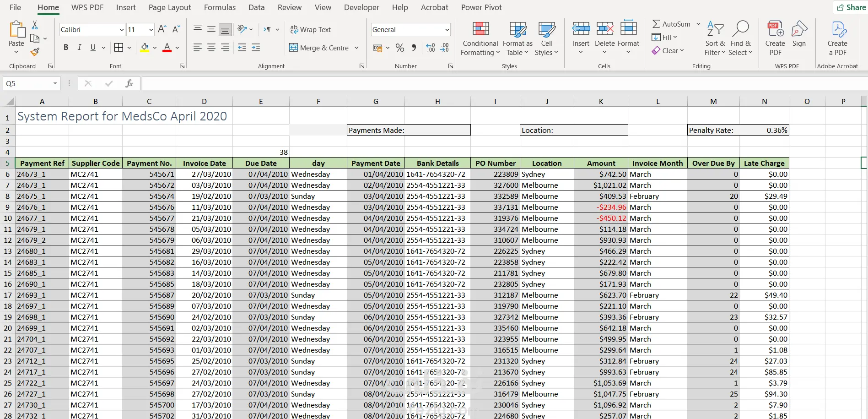This screenshot has width=868, height=419.
Task: Open the Formulas ribbon tab
Action: (x=220, y=7)
